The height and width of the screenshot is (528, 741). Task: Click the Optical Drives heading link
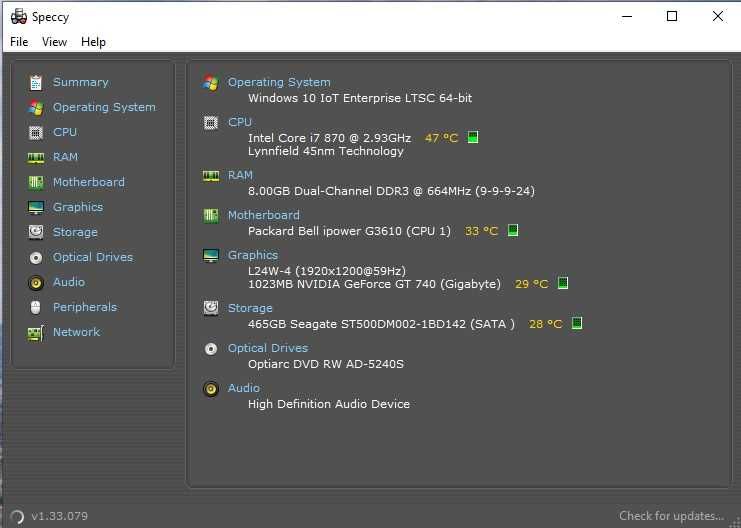pos(268,348)
